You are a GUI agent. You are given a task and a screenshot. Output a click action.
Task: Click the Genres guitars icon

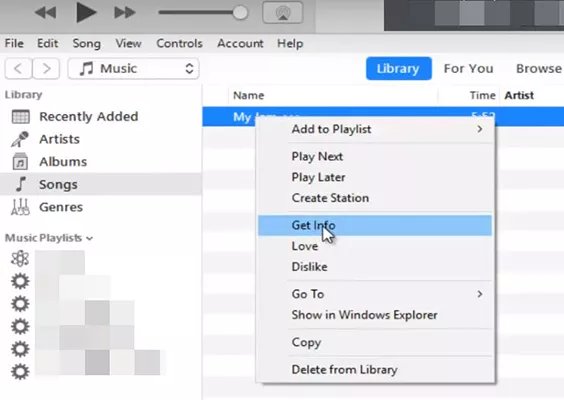click(20, 207)
